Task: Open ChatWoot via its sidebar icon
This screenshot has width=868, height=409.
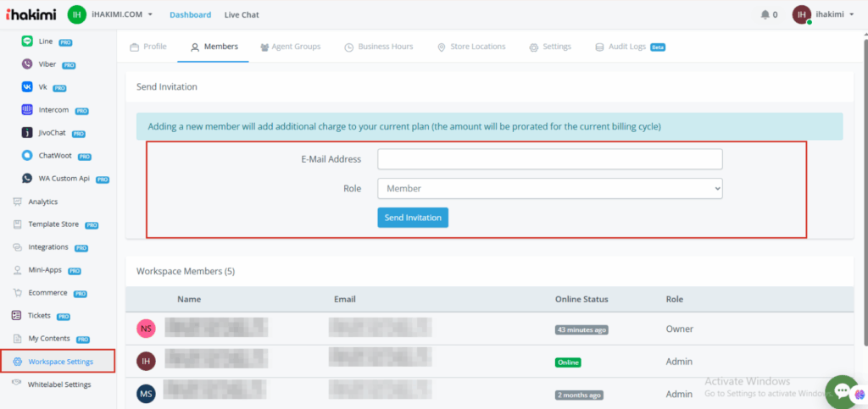Action: click(29, 156)
